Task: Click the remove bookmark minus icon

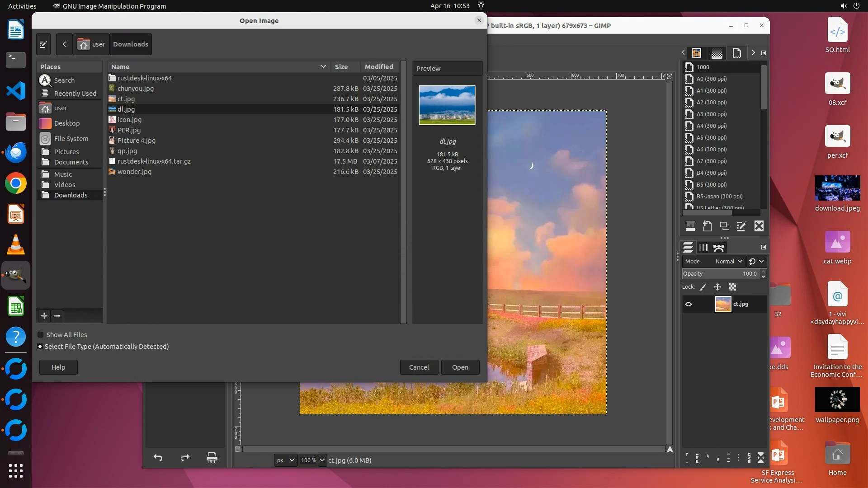Action: [57, 316]
